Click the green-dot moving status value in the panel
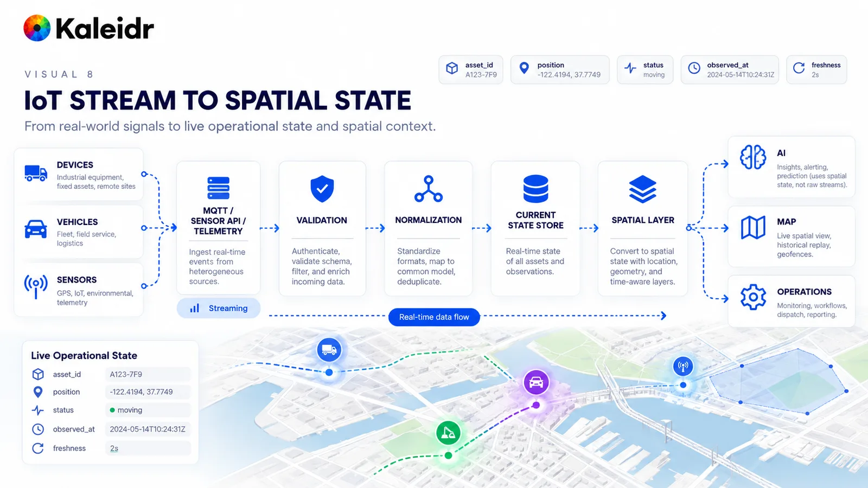Screen dimensions: 868x488 [x=148, y=410]
